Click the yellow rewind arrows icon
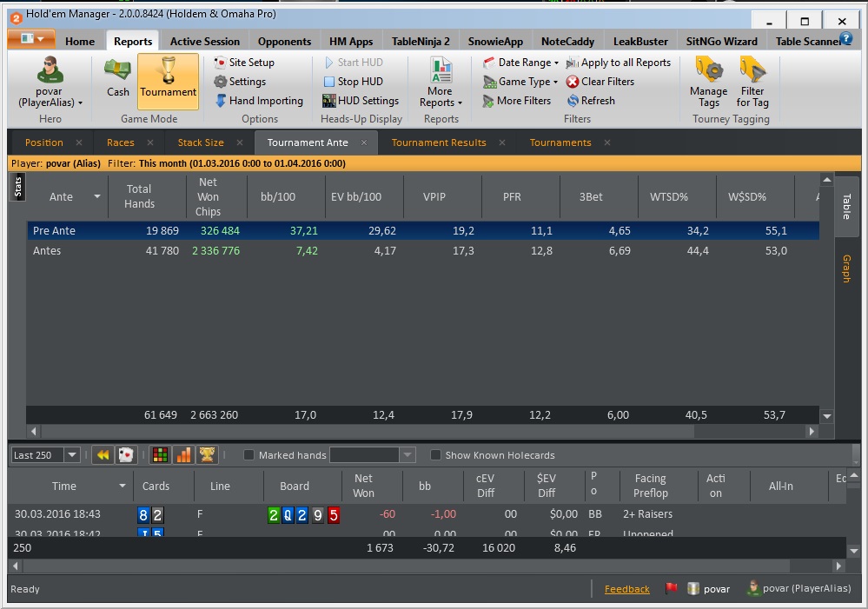 click(103, 455)
